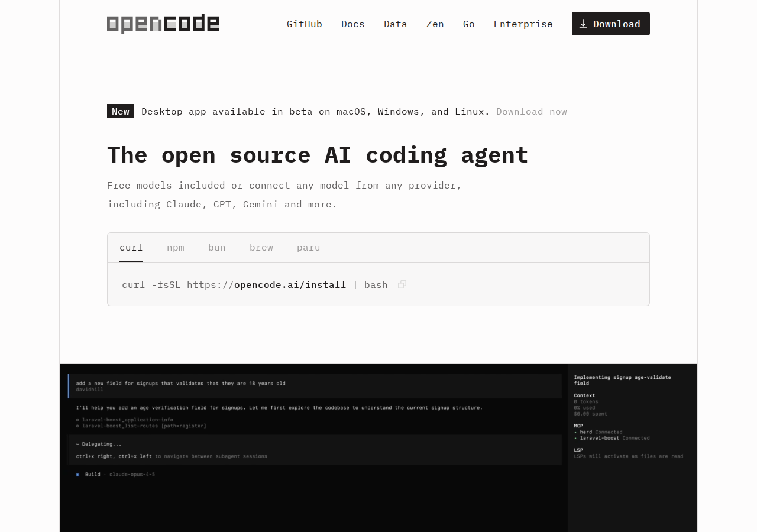
Task: Open the GitHub navigation link
Action: click(x=305, y=24)
